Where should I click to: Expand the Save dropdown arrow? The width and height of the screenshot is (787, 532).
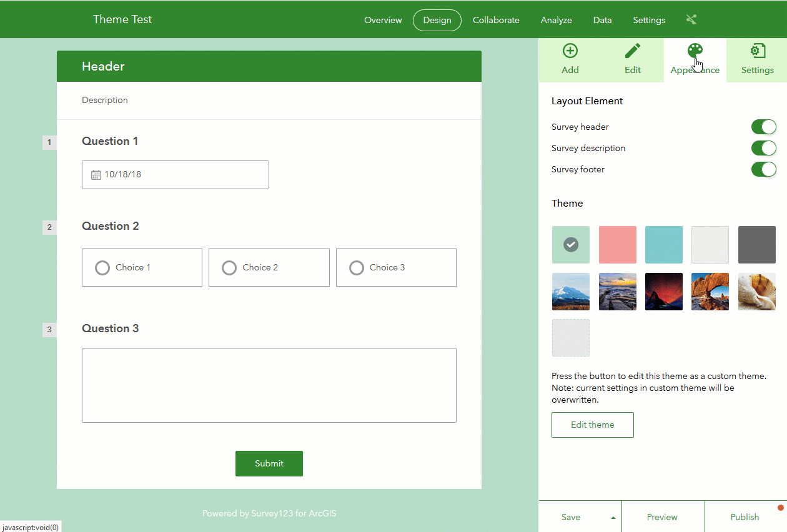pyautogui.click(x=613, y=517)
